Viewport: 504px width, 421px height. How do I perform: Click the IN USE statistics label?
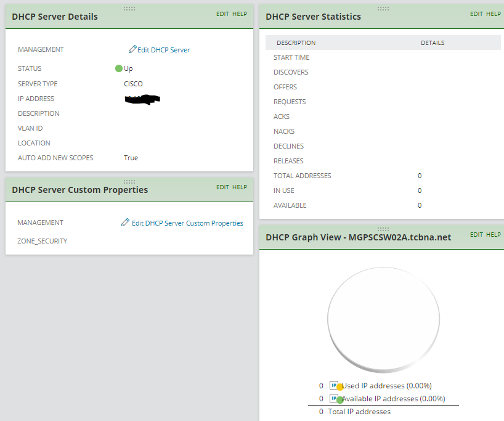point(284,190)
